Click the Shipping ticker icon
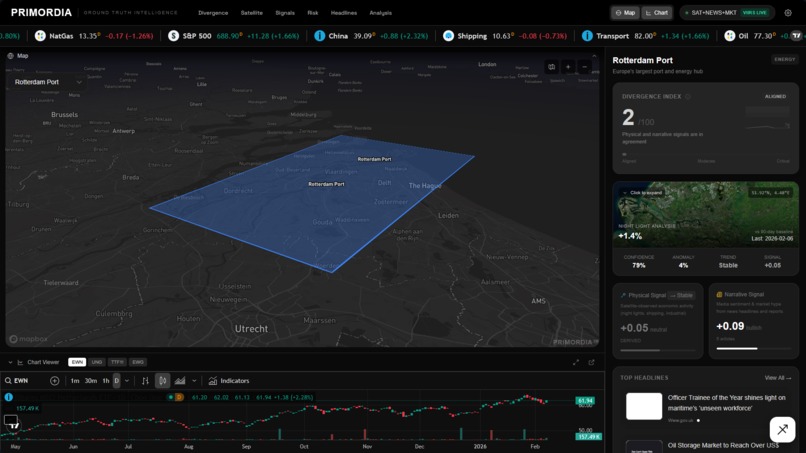Image resolution: width=806 pixels, height=453 pixels. [x=448, y=36]
